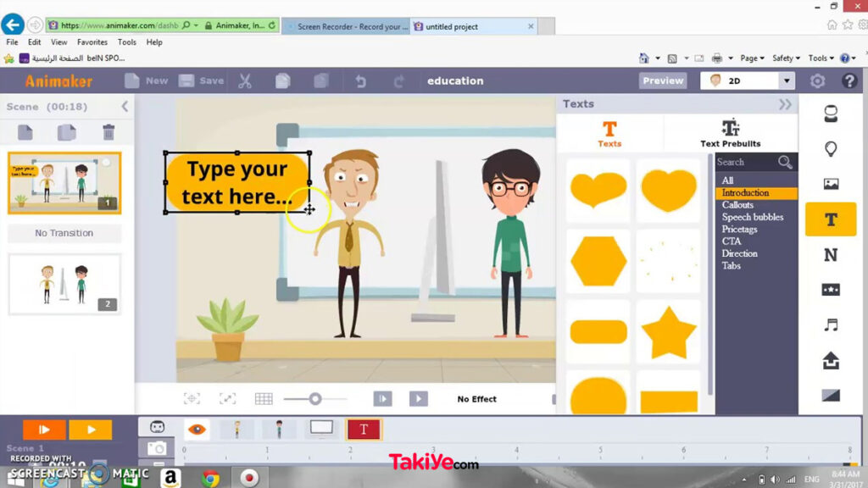
Task: Toggle the stage grid
Action: pyautogui.click(x=264, y=398)
